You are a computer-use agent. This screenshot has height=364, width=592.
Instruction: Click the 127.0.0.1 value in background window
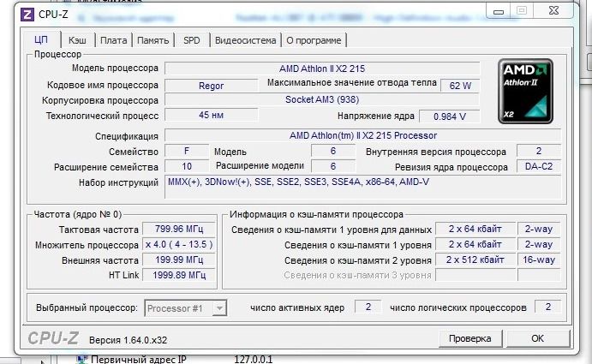point(254,359)
